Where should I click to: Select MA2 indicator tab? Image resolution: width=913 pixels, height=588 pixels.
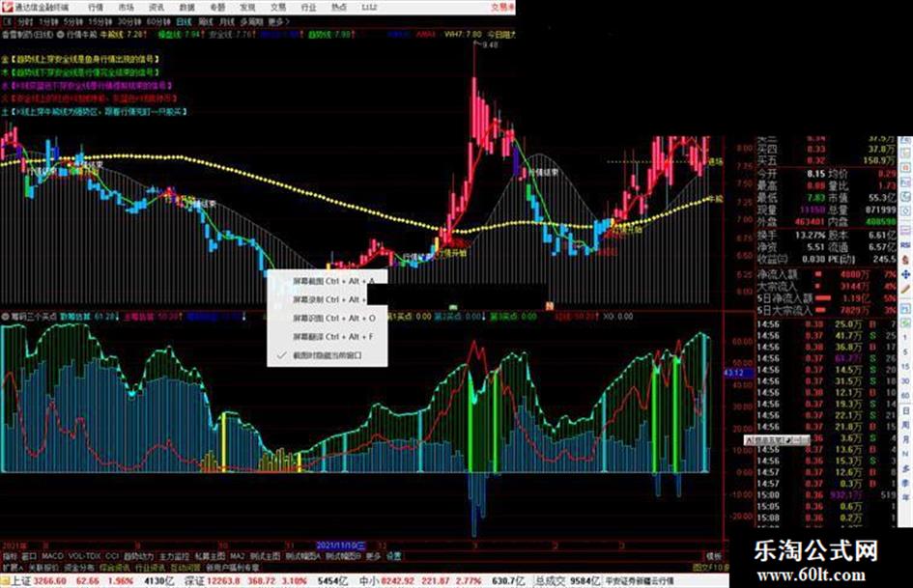238,556
